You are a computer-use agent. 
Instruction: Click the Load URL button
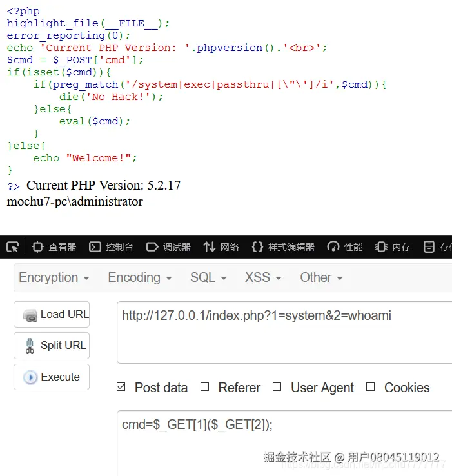52,315
